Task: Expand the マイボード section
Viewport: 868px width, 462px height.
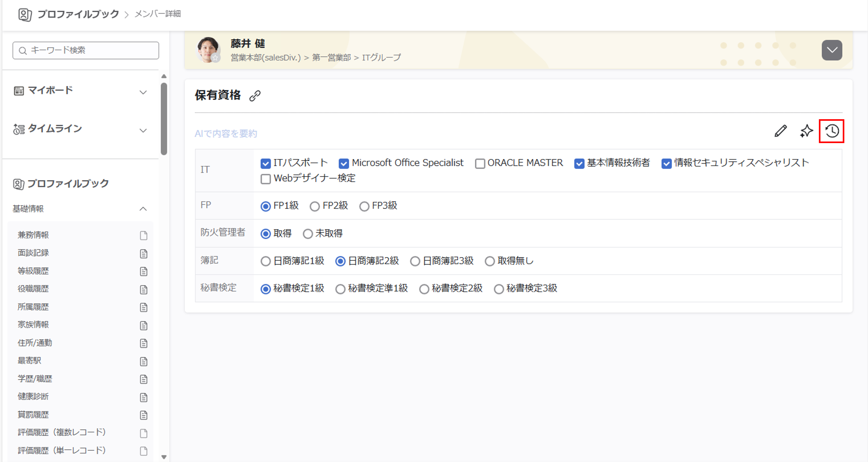Action: coord(143,92)
